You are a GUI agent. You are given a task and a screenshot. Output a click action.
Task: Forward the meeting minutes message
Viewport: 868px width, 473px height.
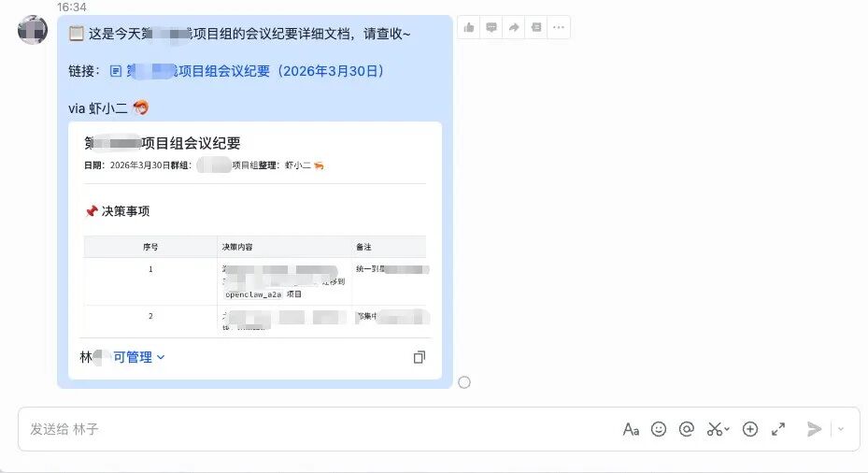click(514, 27)
